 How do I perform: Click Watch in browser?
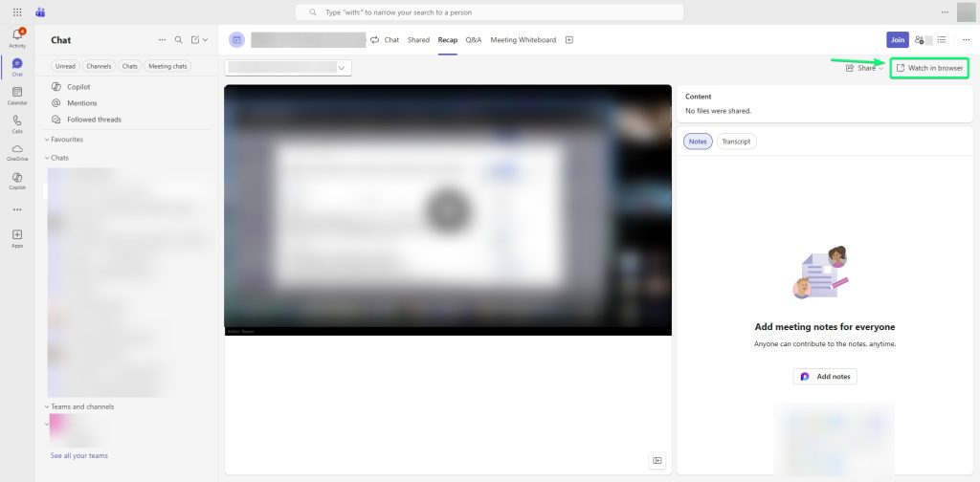point(929,68)
